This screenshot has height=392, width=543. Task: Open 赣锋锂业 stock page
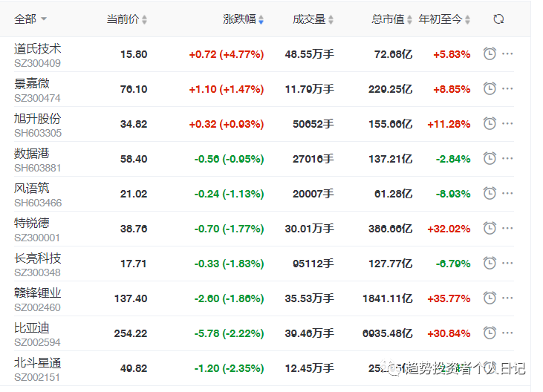point(37,293)
